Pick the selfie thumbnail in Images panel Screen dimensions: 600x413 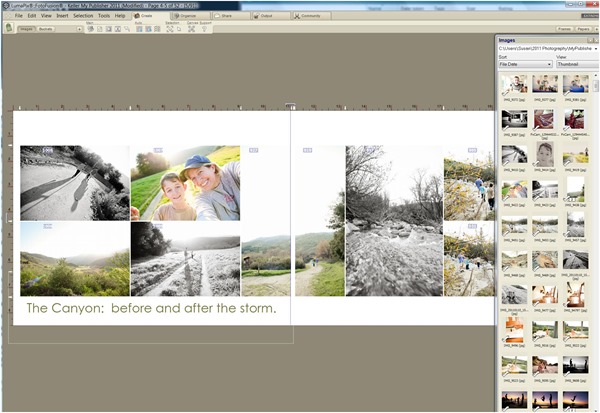tap(514, 190)
